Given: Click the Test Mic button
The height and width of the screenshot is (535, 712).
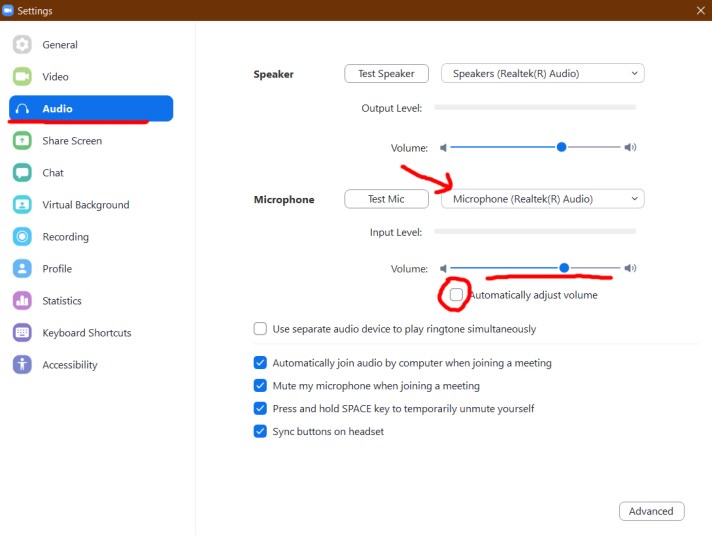Looking at the screenshot, I should coord(386,199).
